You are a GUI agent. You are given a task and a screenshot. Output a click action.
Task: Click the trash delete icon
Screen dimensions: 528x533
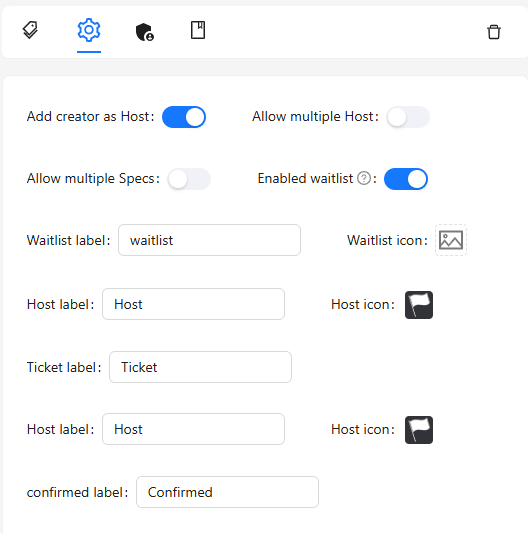tap(494, 32)
